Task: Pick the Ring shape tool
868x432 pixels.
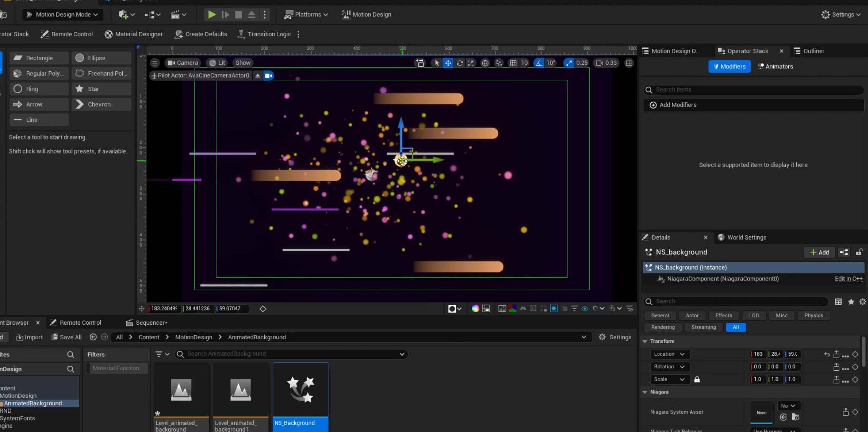Action: pos(39,89)
